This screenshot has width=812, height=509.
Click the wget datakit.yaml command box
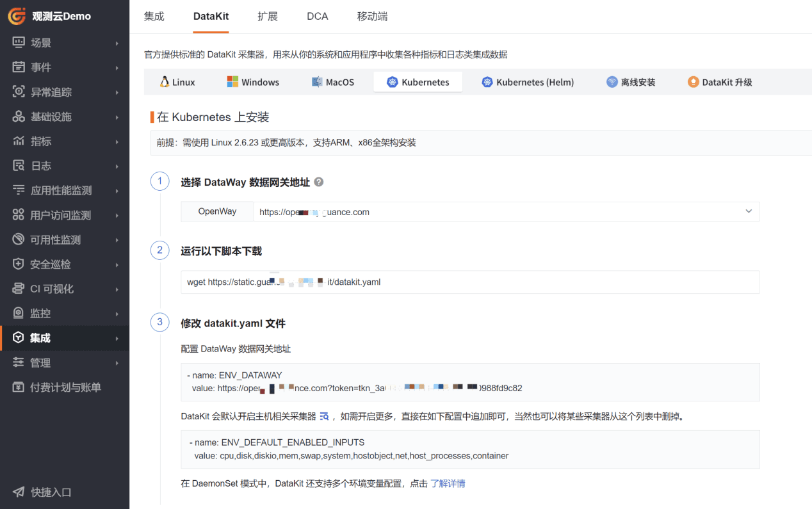(470, 282)
